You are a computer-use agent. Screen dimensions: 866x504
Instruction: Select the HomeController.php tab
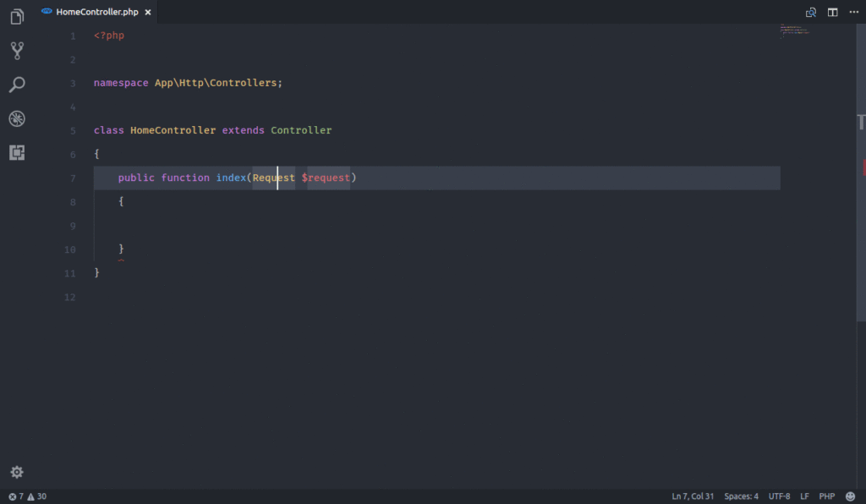[96, 12]
